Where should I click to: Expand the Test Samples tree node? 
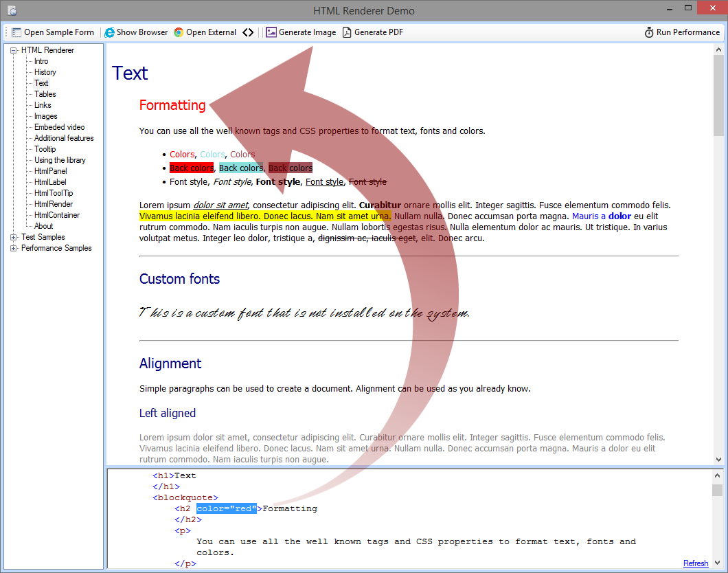tap(14, 237)
